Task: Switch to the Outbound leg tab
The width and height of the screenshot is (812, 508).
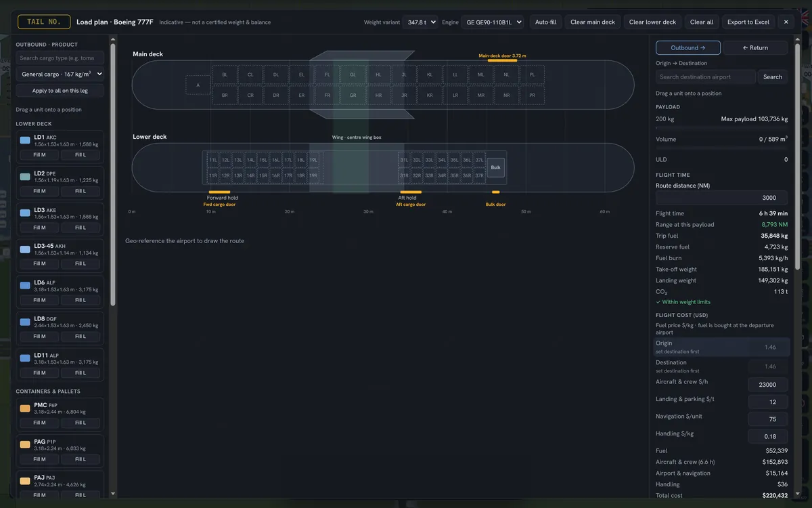Action: (688, 47)
